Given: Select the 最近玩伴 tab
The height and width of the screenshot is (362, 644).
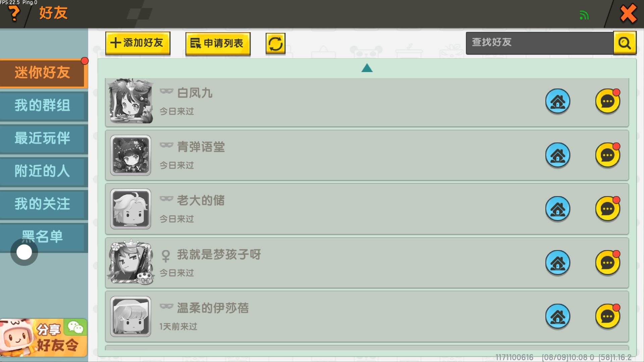Looking at the screenshot, I should coord(43,139).
